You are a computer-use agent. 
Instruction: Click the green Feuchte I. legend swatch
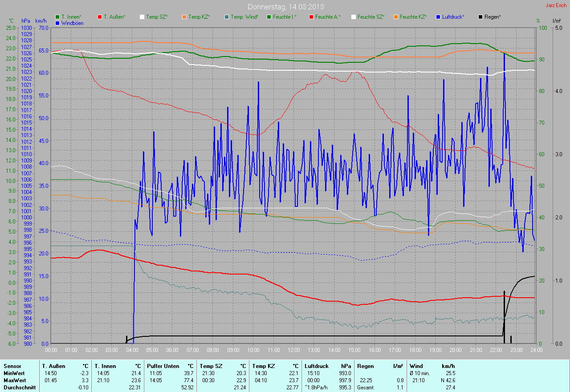pyautogui.click(x=269, y=17)
